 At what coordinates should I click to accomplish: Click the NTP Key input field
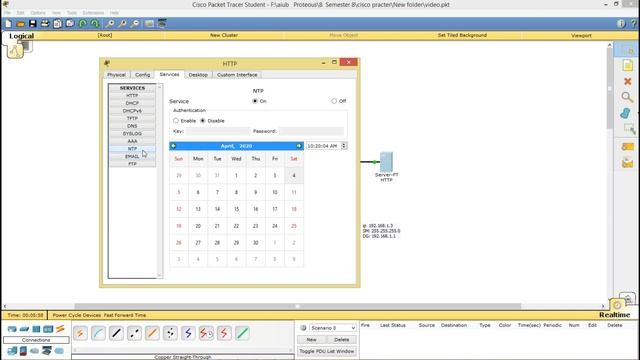(x=218, y=131)
